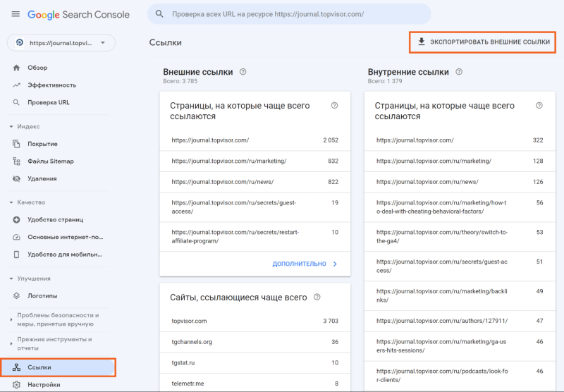The width and height of the screenshot is (564, 392).
Task: Go to Файлы Sitemap page
Action: point(50,161)
